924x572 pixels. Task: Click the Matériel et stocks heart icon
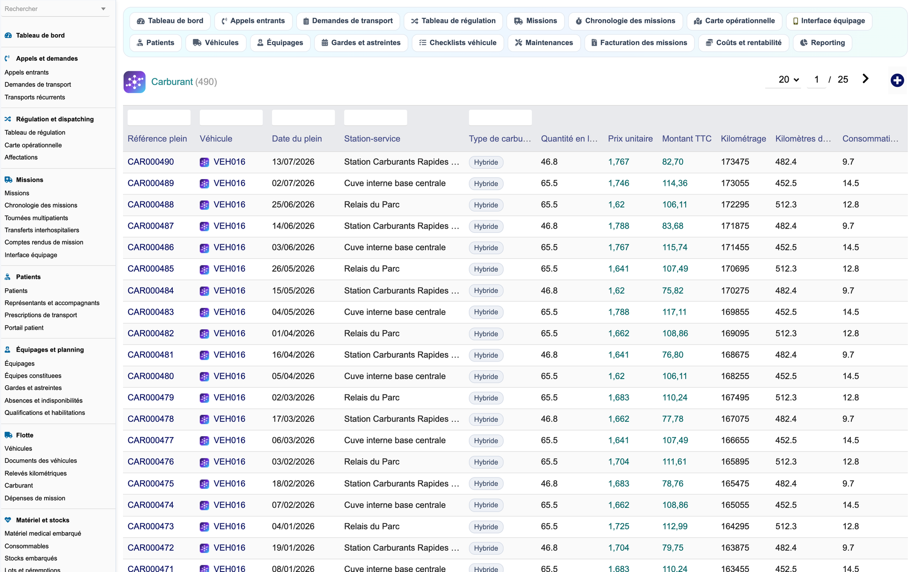8,520
